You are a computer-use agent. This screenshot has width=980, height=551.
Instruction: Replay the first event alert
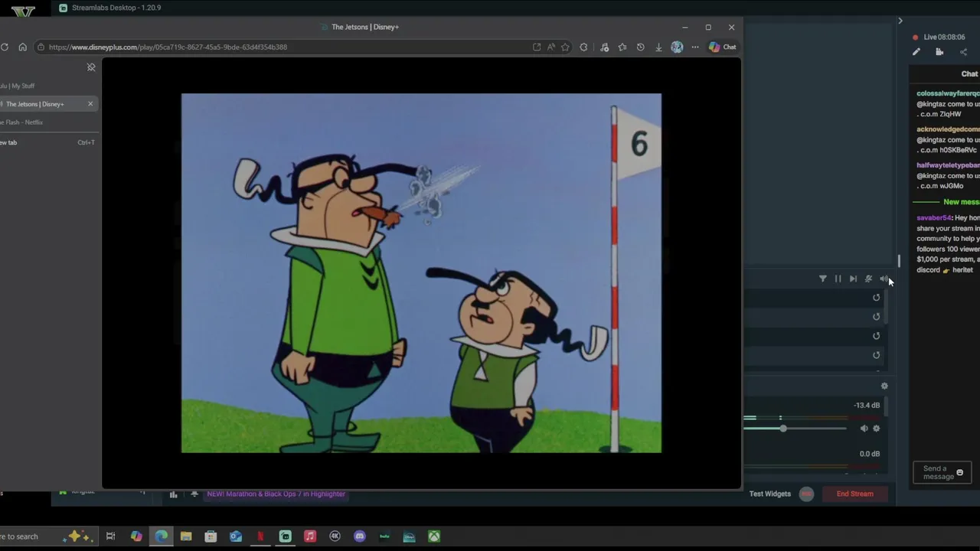pyautogui.click(x=877, y=298)
